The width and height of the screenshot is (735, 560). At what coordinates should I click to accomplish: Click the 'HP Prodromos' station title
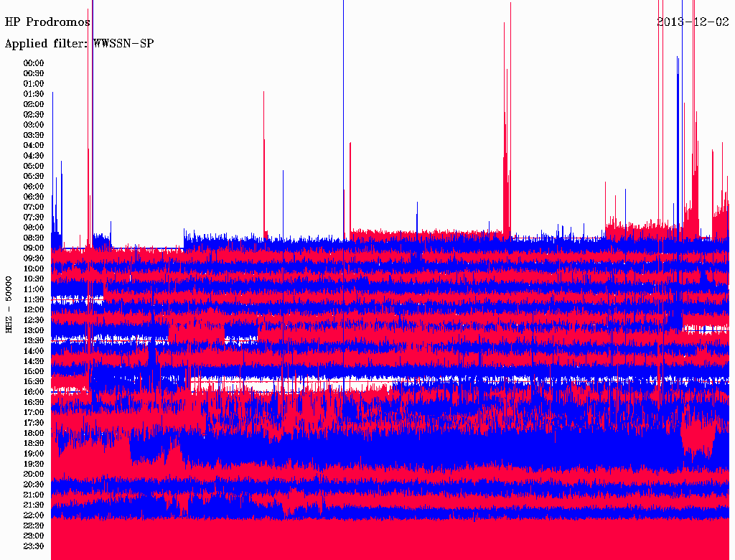point(47,22)
